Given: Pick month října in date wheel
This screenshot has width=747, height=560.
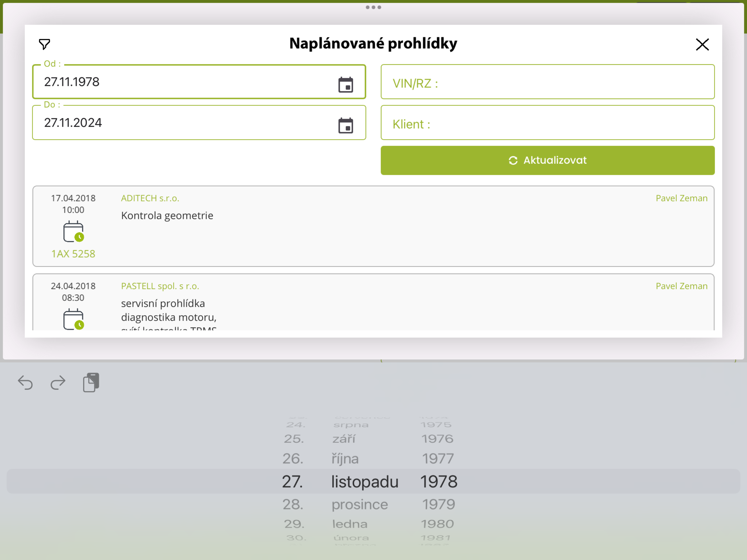Looking at the screenshot, I should tap(345, 459).
